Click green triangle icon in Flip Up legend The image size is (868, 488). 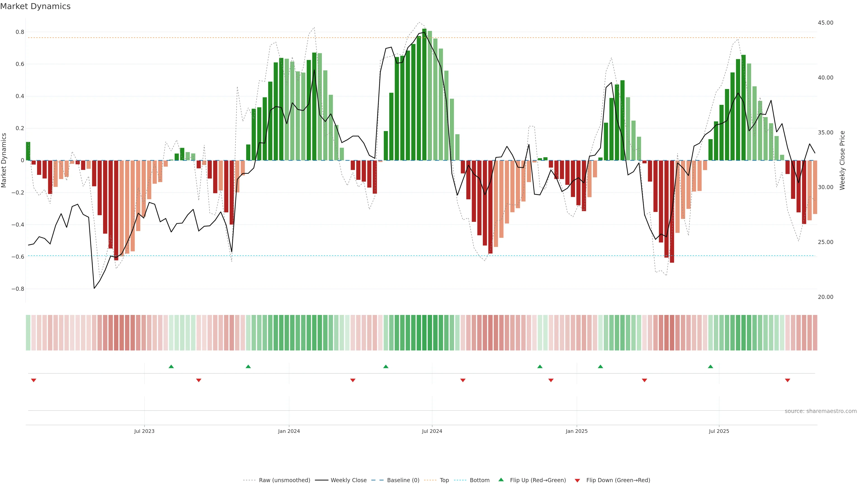pos(501,480)
